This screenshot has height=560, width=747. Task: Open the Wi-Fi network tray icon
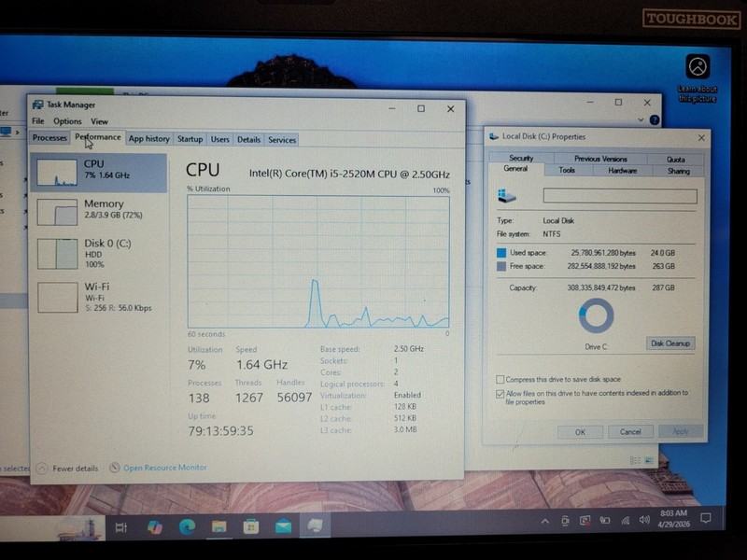tap(625, 521)
